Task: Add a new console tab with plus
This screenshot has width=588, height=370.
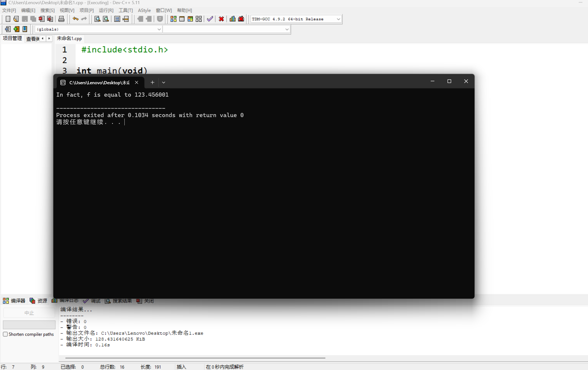Action: (152, 83)
